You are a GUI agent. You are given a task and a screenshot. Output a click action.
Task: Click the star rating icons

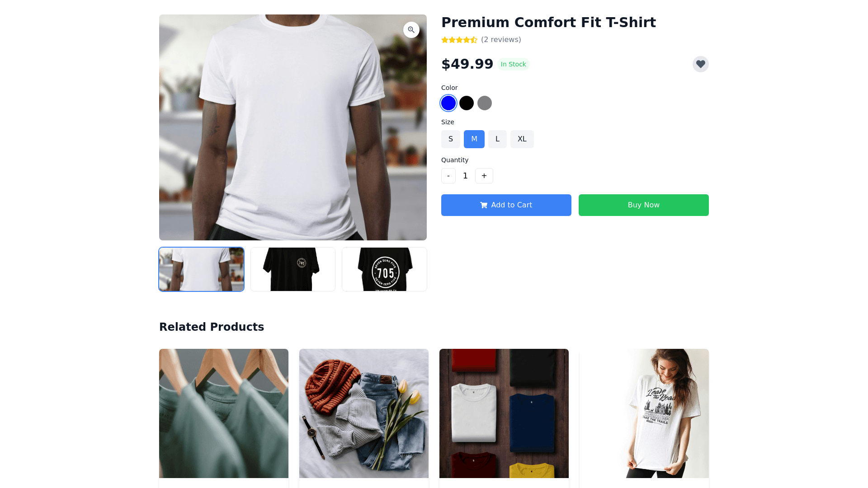coord(459,40)
